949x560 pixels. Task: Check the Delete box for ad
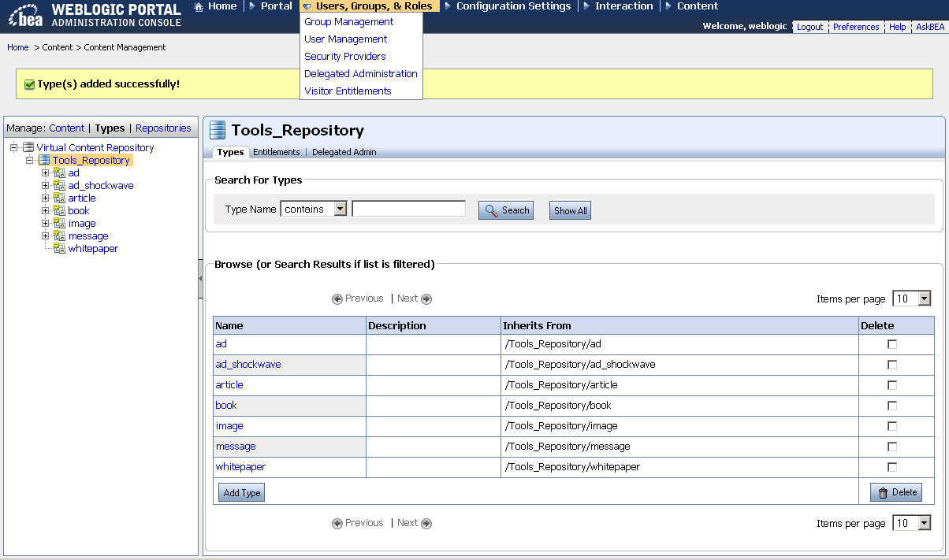[892, 344]
